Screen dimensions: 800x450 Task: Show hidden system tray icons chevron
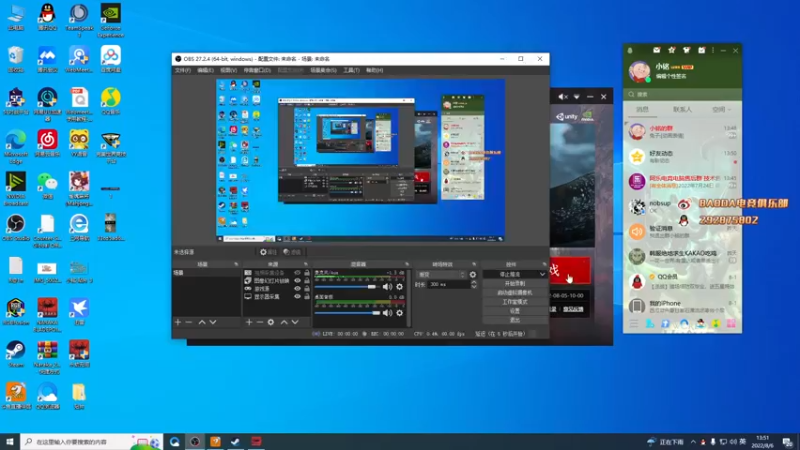693,442
